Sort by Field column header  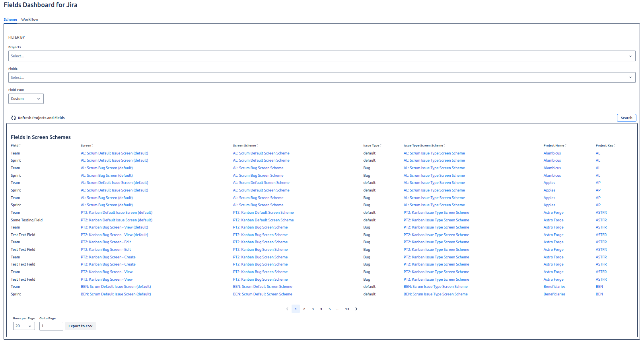tap(16, 145)
